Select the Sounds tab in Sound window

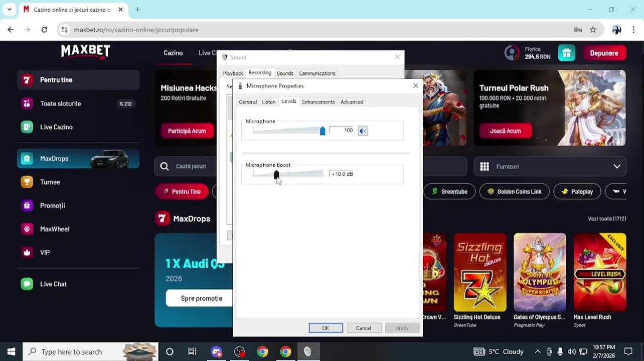click(x=285, y=73)
